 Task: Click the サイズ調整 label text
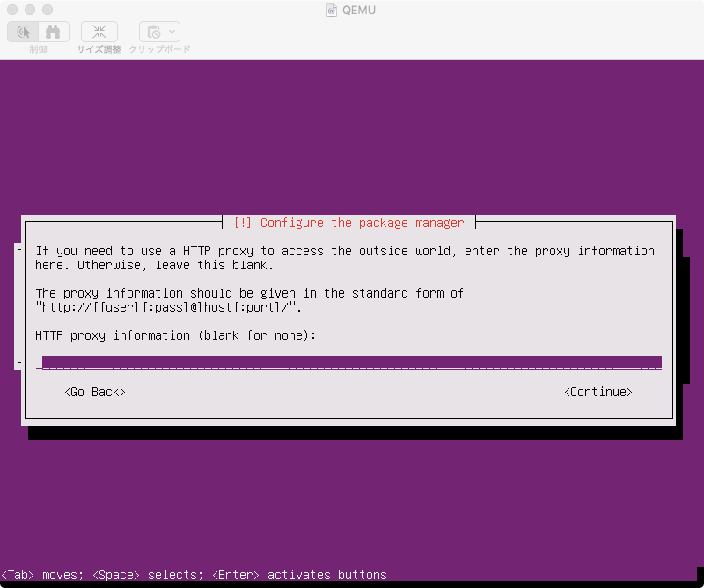coord(99,49)
